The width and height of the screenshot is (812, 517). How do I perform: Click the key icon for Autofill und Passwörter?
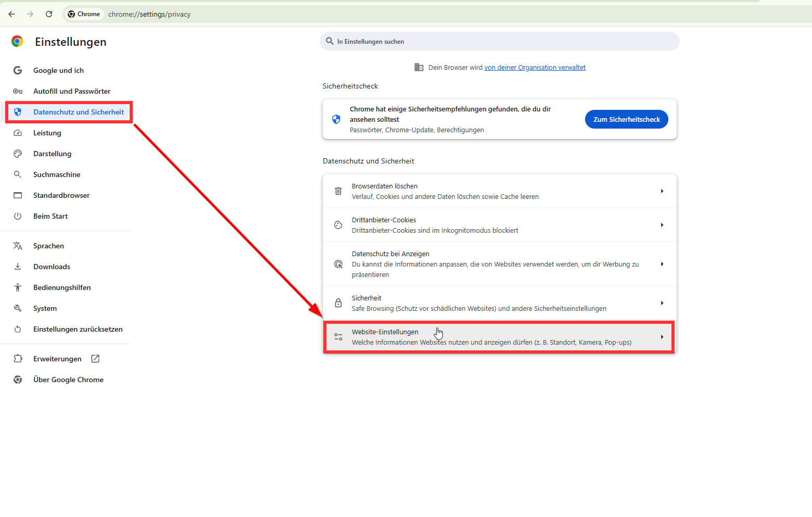point(18,91)
